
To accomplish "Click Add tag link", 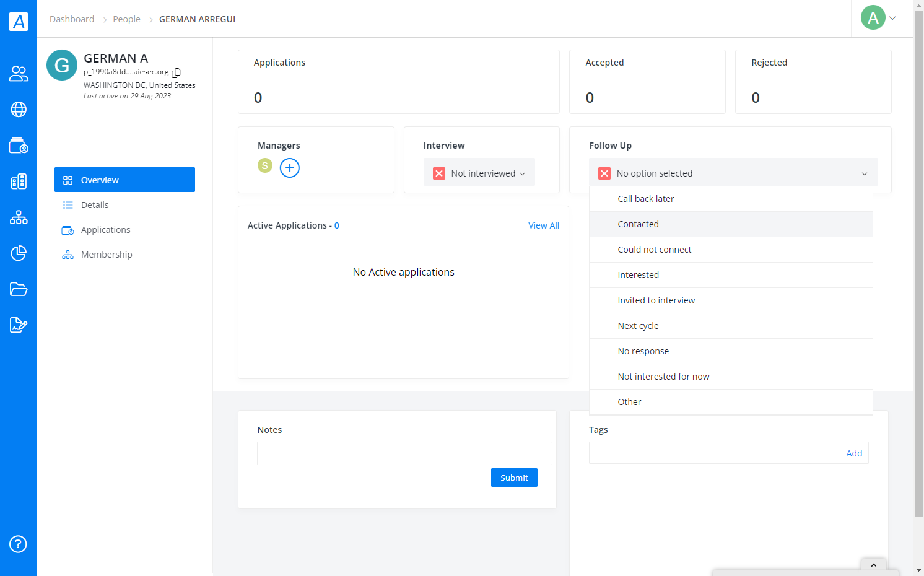I will 854,453.
